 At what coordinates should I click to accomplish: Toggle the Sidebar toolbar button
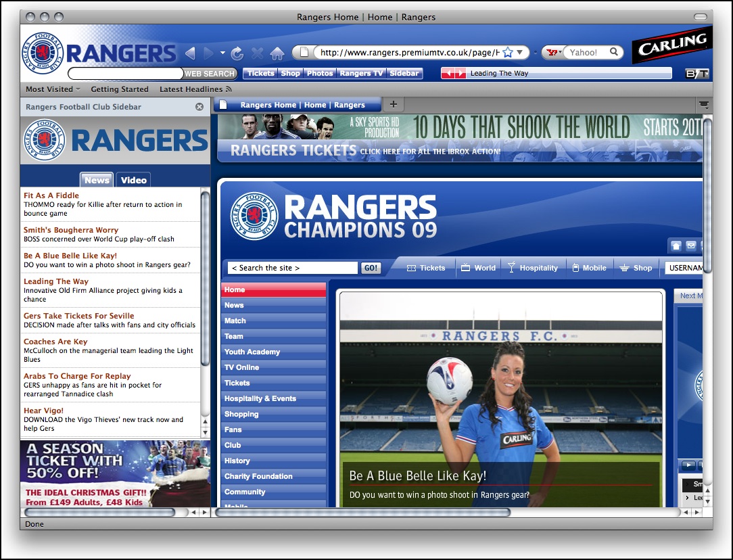(404, 74)
